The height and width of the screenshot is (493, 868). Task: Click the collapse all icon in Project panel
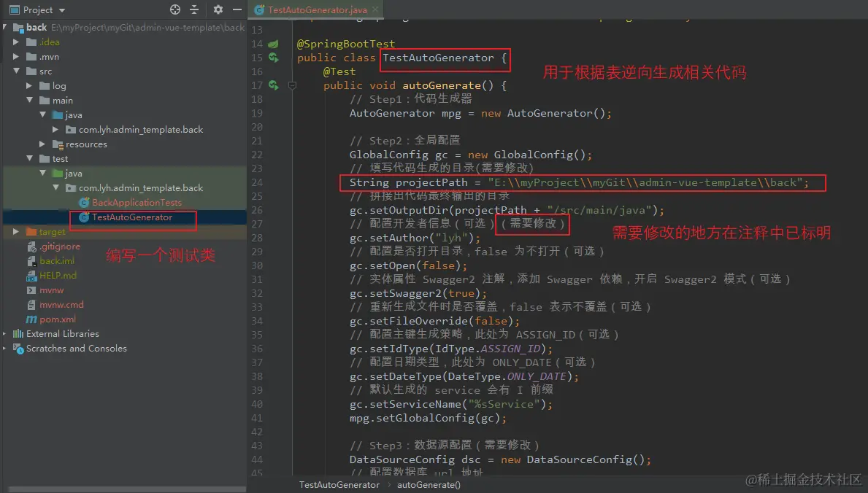(x=194, y=9)
